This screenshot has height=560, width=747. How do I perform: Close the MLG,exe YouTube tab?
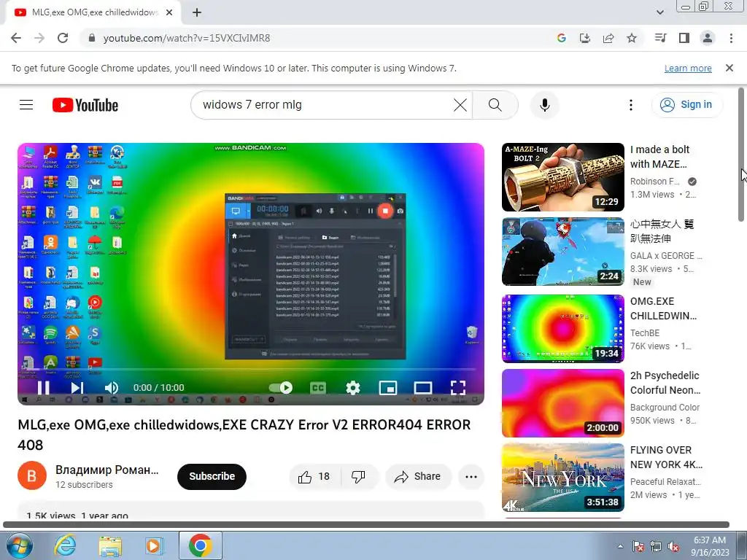169,12
